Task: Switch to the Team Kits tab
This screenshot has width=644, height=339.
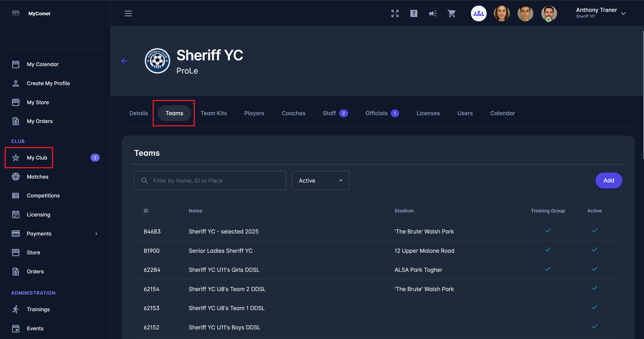Action: 213,113
